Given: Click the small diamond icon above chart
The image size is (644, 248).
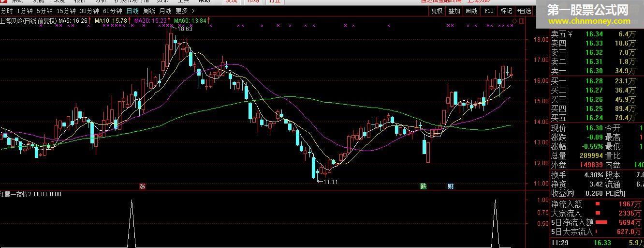Looking at the screenshot, I should pos(515,21).
